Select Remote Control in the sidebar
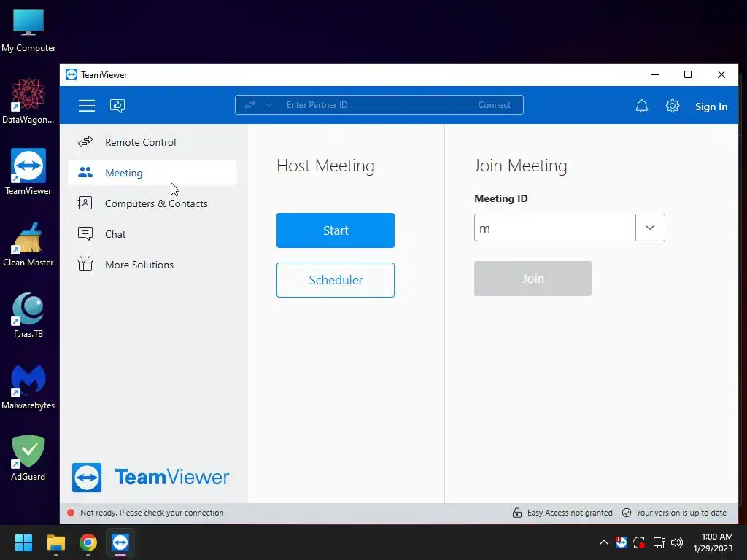This screenshot has height=560, width=747. [152, 142]
